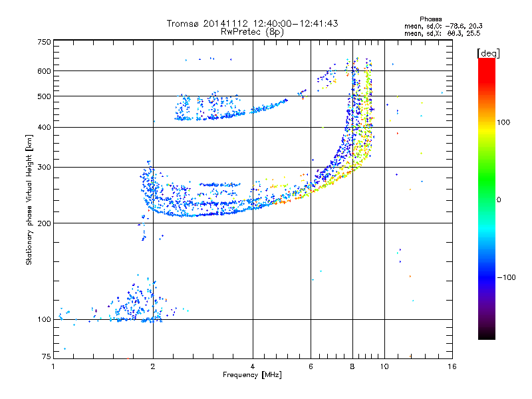
Task: Click the y-axis tick label '200'
Action: coord(45,223)
